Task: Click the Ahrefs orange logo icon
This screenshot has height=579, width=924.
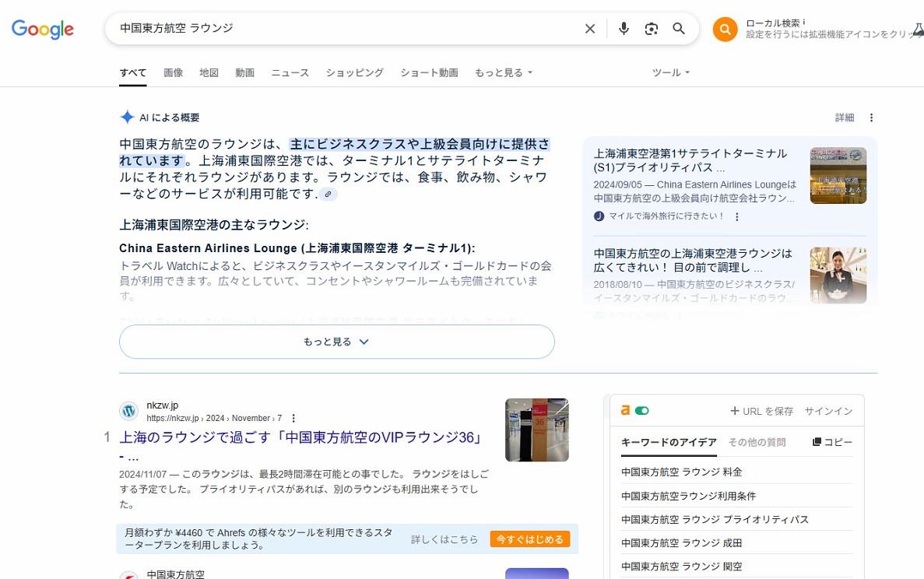Action: click(625, 410)
